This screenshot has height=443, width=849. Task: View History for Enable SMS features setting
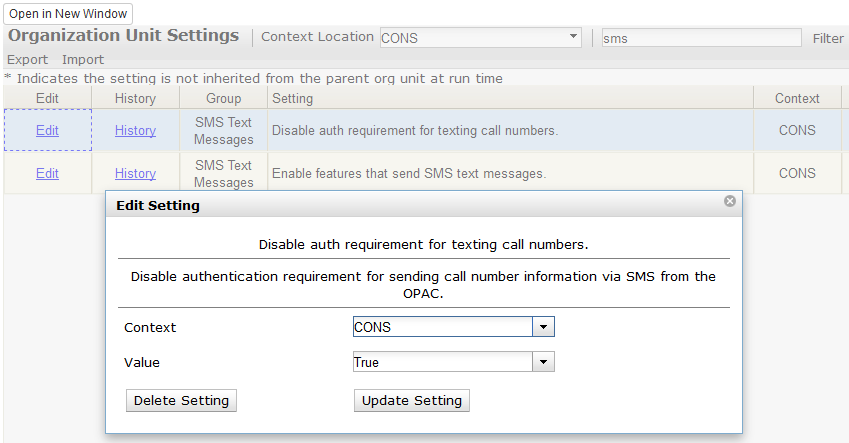135,173
